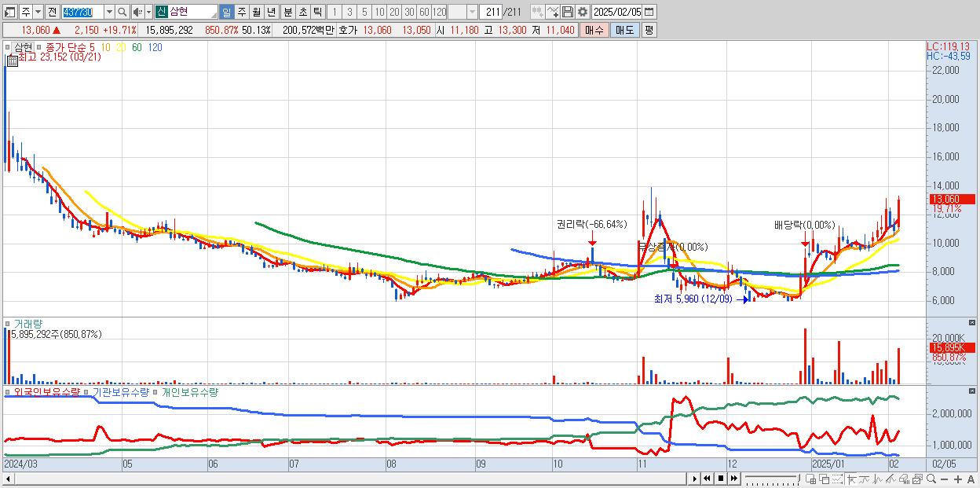This screenshot has width=980, height=488.
Task: Click the fast-forward button at bottom
Action: pos(733,478)
